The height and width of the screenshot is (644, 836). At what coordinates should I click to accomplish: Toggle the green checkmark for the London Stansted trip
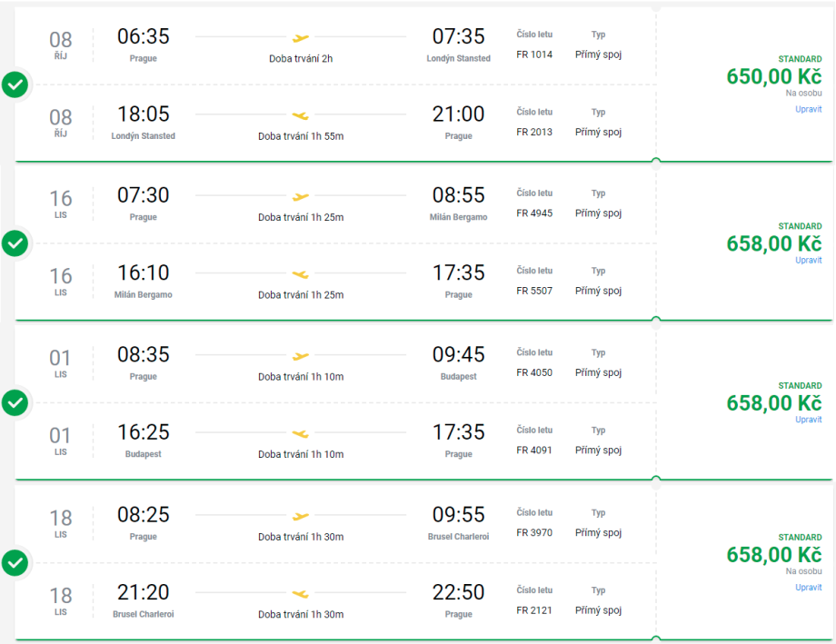15,85
